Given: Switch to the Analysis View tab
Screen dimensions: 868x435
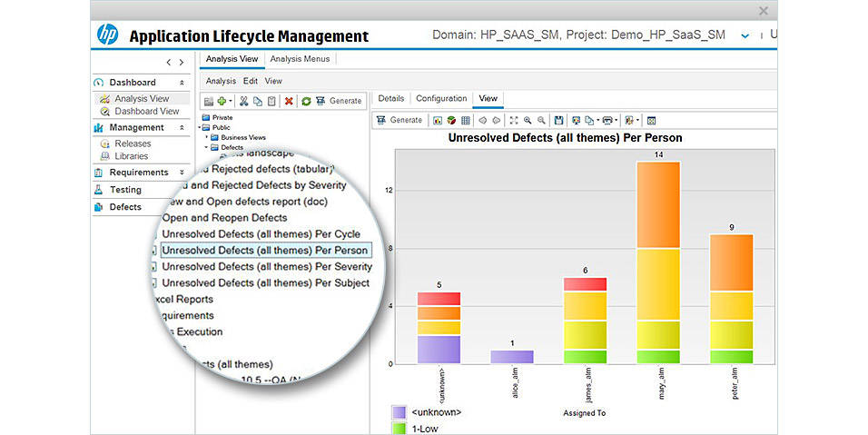Looking at the screenshot, I should pyautogui.click(x=232, y=59).
